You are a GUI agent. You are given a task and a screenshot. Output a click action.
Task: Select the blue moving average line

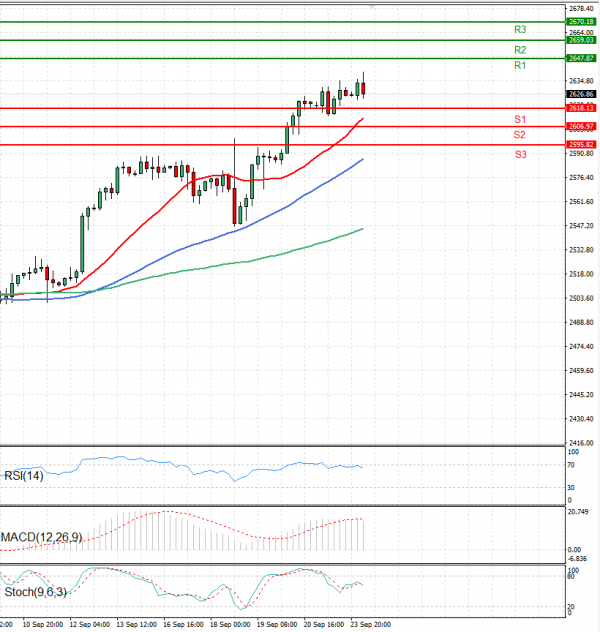click(x=250, y=224)
